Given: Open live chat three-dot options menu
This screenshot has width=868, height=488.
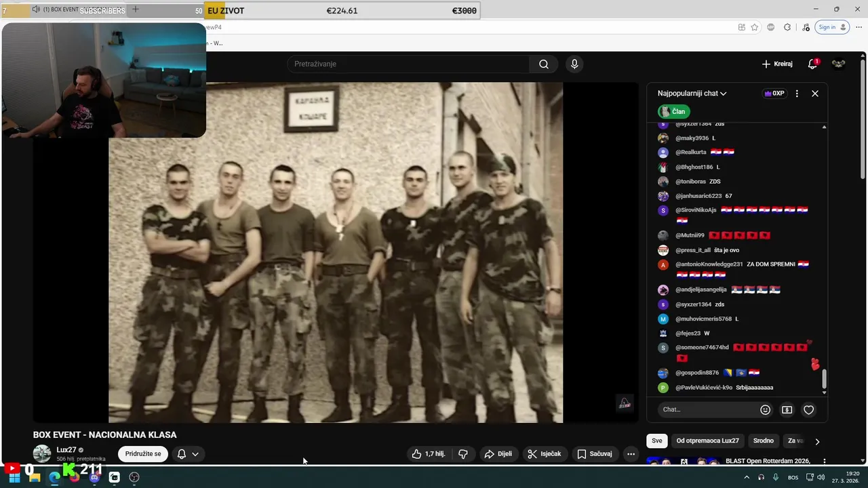Looking at the screenshot, I should (x=797, y=94).
